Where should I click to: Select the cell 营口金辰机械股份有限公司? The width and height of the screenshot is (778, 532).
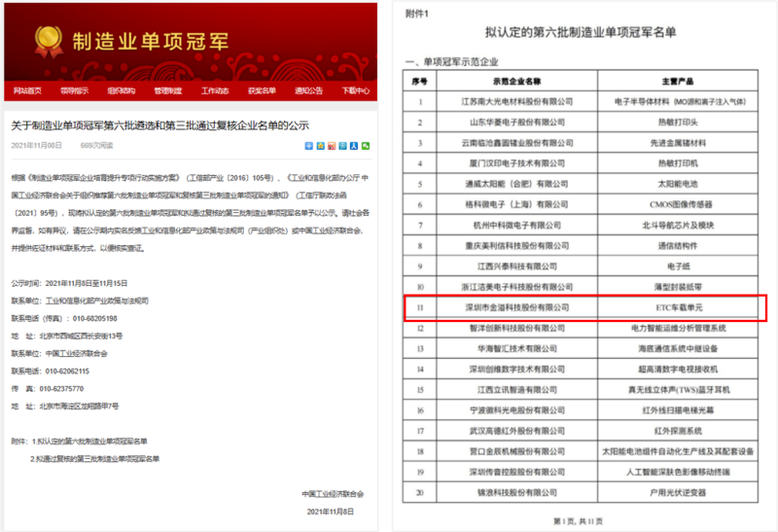click(x=517, y=451)
